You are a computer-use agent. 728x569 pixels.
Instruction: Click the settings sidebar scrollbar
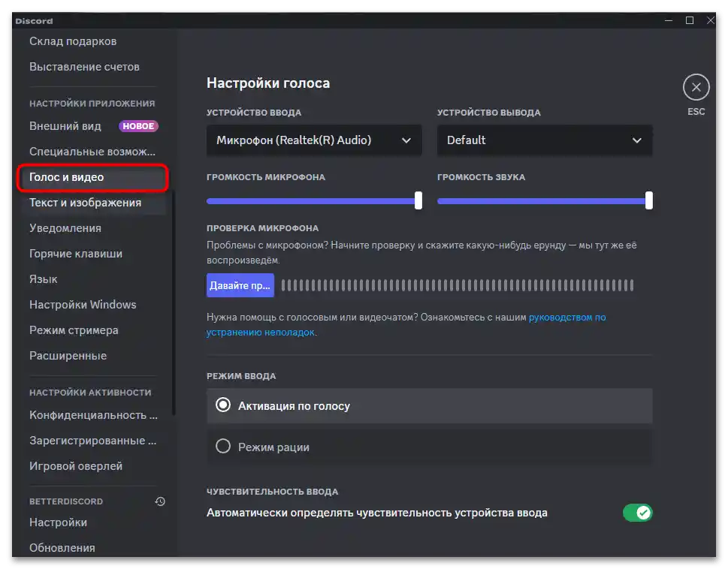(174, 300)
